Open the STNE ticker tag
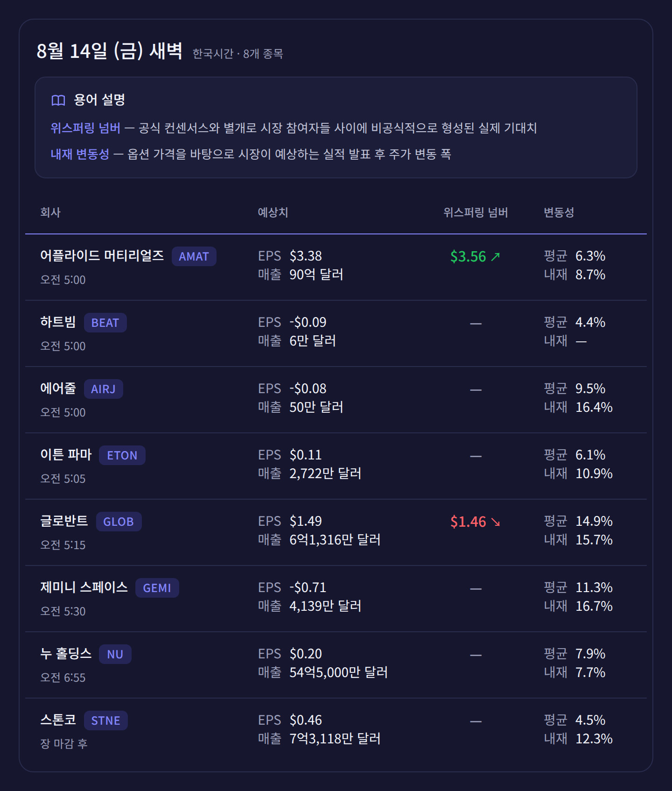This screenshot has width=672, height=791. coord(105,720)
